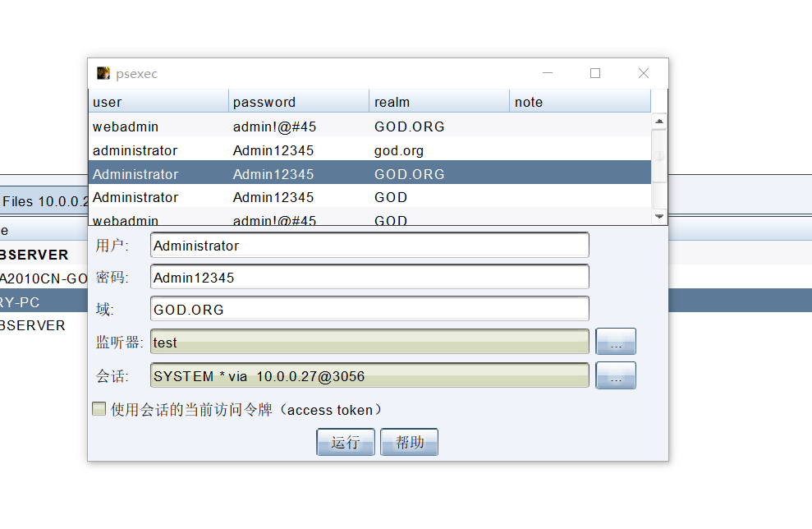Select highlighted Administrator row with GOD.ORG

369,173
